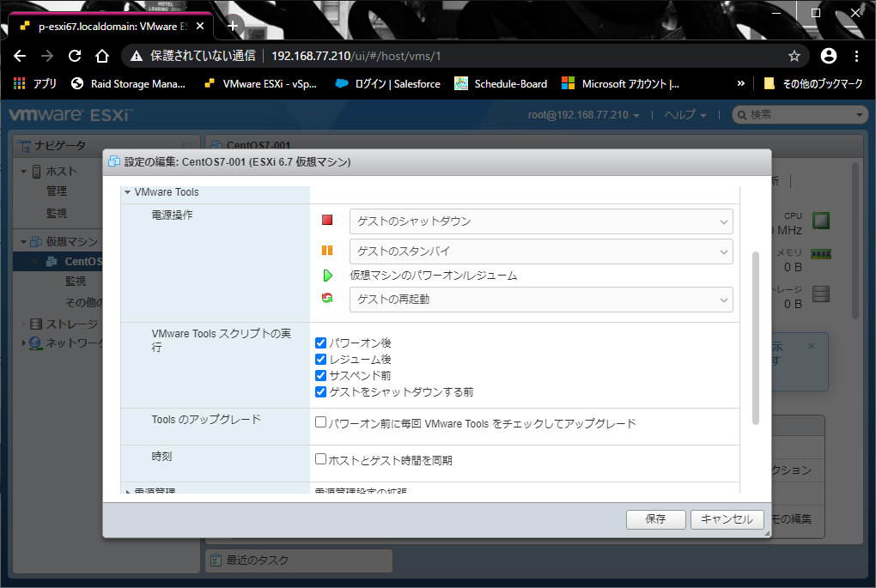Viewport: 876px width, 588px height.
Task: Select 管理 under ホスト
Action: coord(57,191)
